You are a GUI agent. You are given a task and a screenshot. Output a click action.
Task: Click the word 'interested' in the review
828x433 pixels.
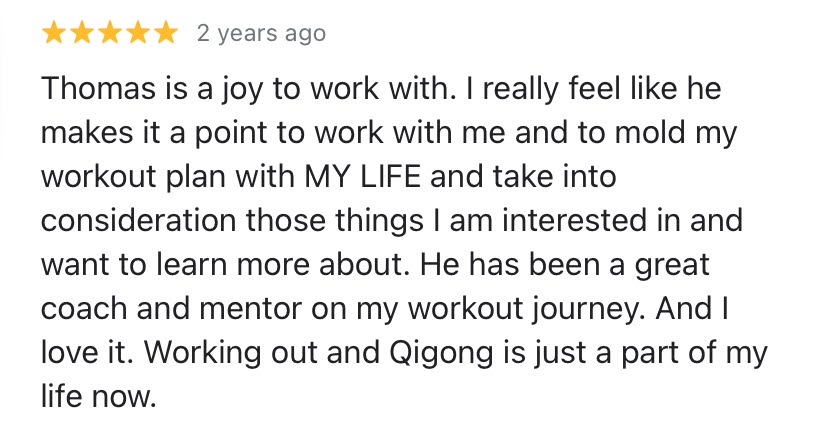(574, 222)
